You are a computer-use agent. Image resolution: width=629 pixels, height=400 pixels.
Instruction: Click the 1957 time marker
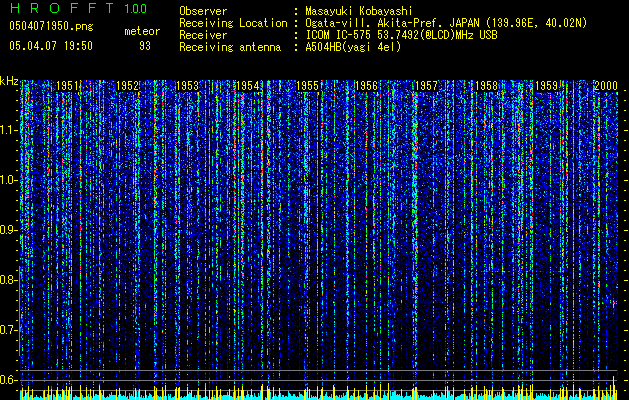point(426,86)
